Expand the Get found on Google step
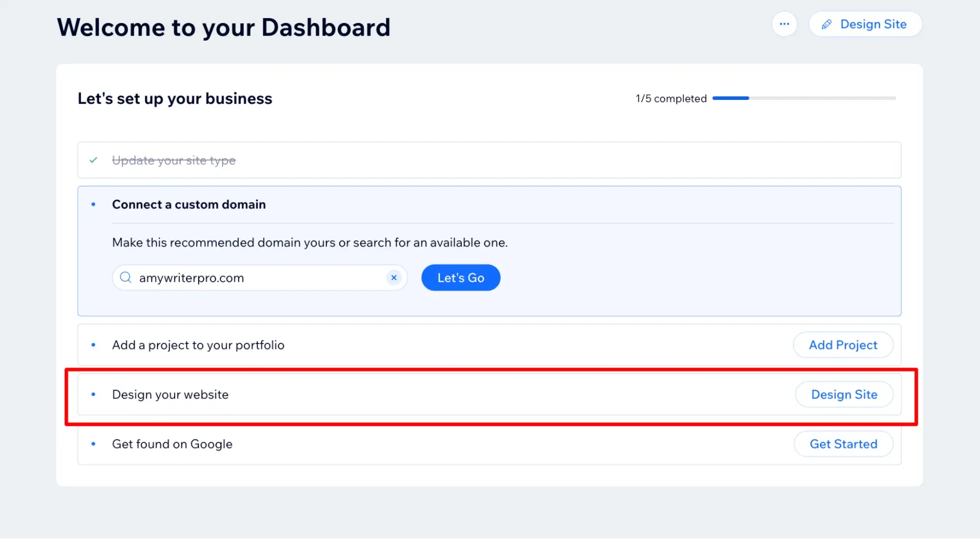The height and width of the screenshot is (539, 980). [172, 444]
